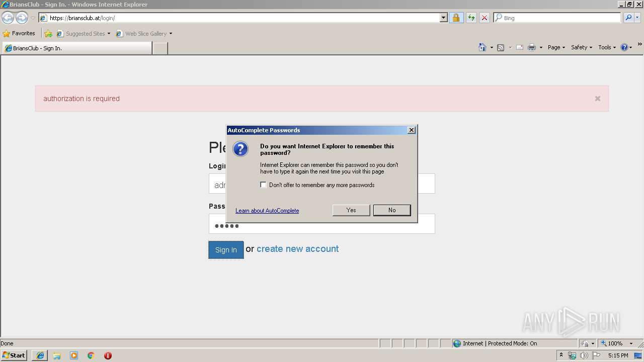Click the Login username input field
The width and height of the screenshot is (644, 362).
322,184
